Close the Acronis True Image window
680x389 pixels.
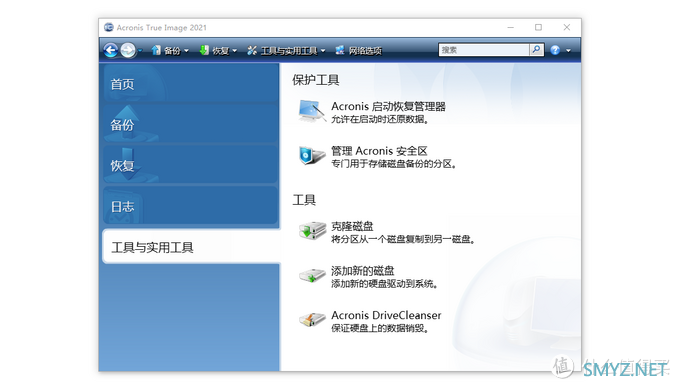566,27
